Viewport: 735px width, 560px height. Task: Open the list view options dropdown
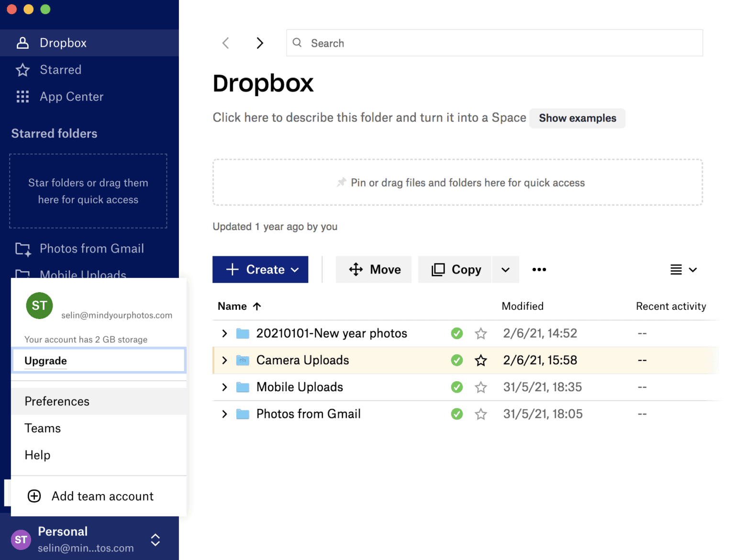click(683, 270)
